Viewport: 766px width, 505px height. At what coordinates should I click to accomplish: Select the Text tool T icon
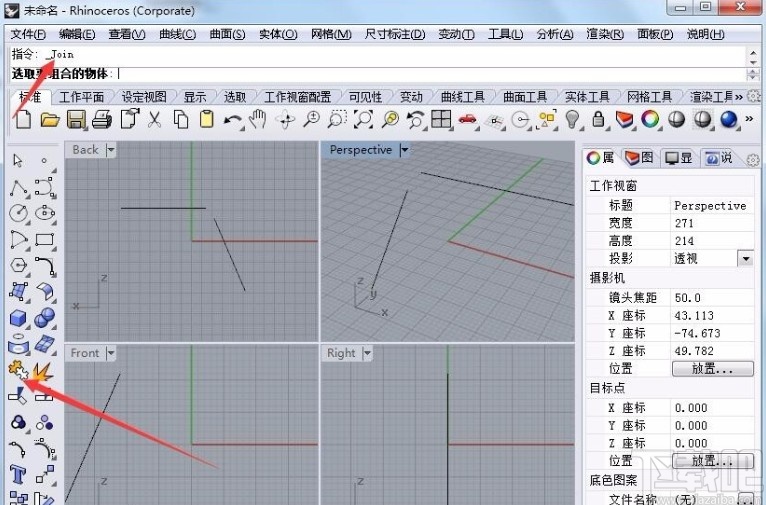click(x=18, y=474)
